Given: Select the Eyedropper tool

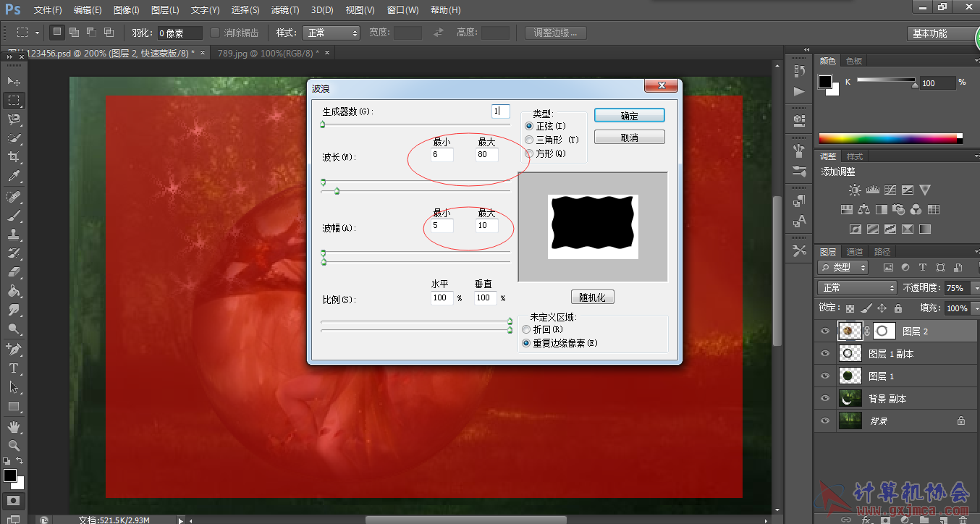Looking at the screenshot, I should tap(14, 176).
